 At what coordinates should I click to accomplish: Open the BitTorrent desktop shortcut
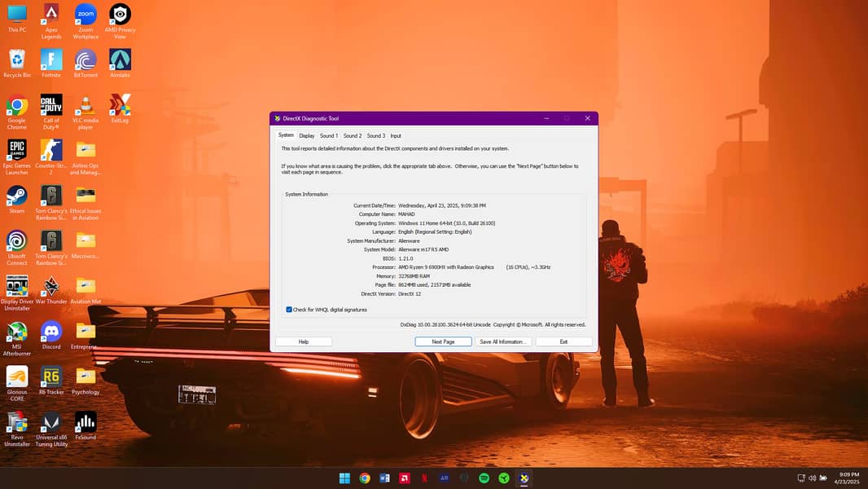pos(85,63)
